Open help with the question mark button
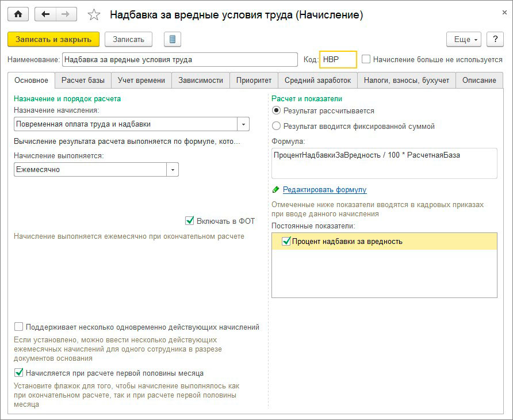The image size is (513, 420). click(x=495, y=39)
